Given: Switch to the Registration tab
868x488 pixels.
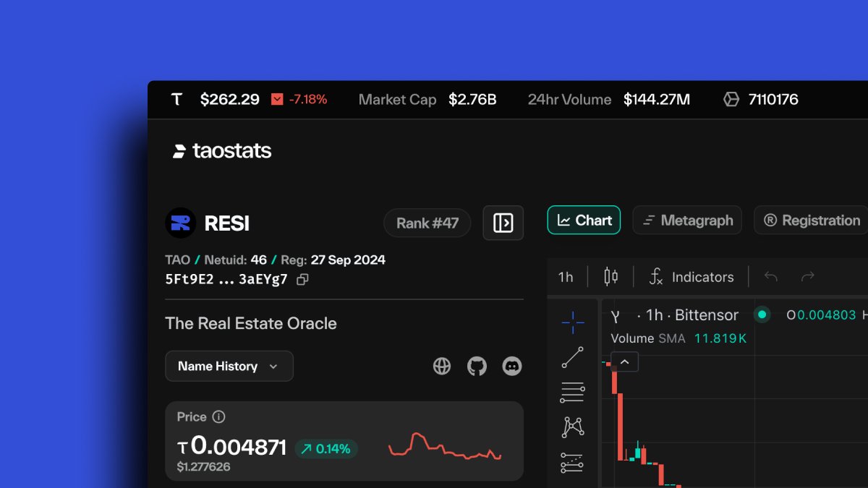Looking at the screenshot, I should [x=812, y=221].
